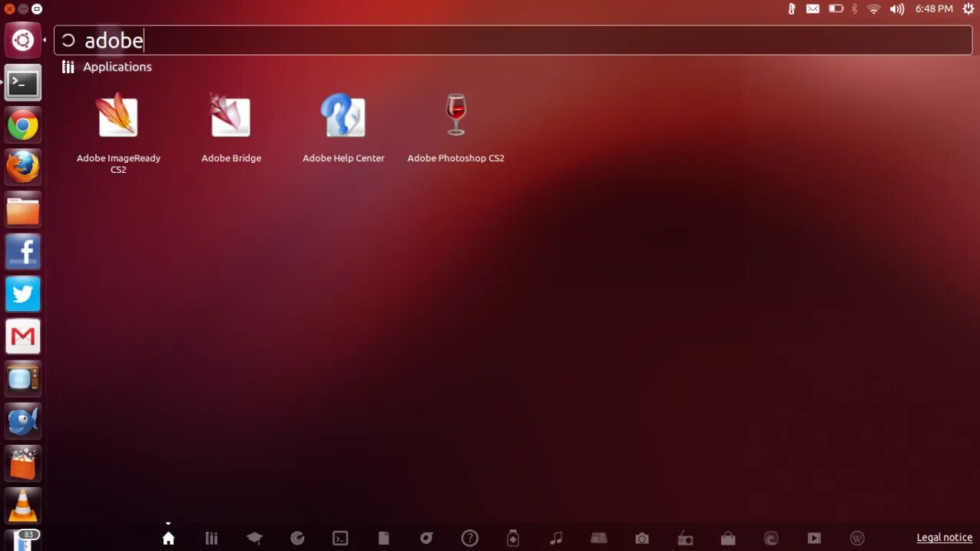Switch to the Applications lens at bottom
Screen dimensions: 980x551
click(212, 538)
